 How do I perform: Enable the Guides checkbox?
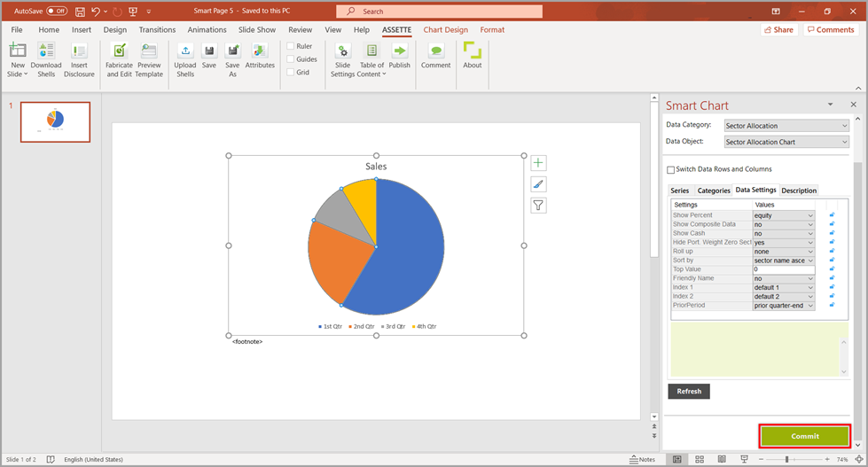pyautogui.click(x=291, y=59)
